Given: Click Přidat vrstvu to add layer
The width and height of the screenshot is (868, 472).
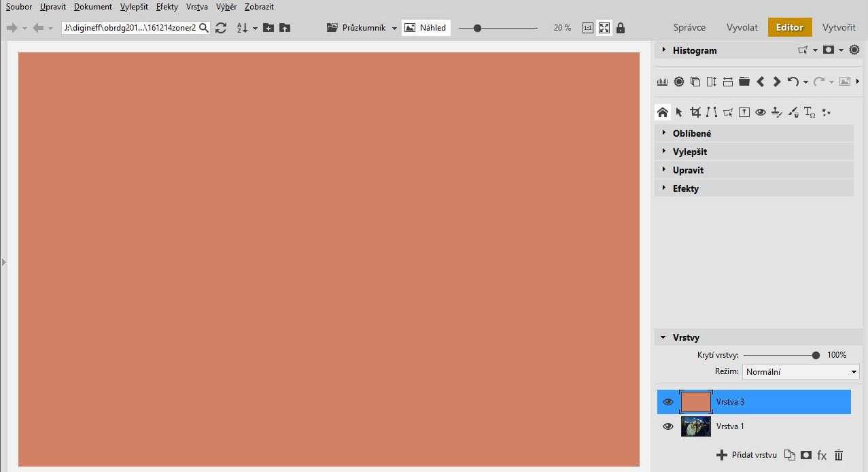Looking at the screenshot, I should (747, 455).
